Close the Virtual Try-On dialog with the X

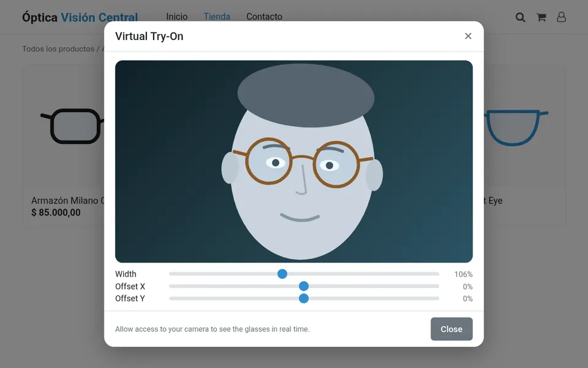[x=468, y=36]
